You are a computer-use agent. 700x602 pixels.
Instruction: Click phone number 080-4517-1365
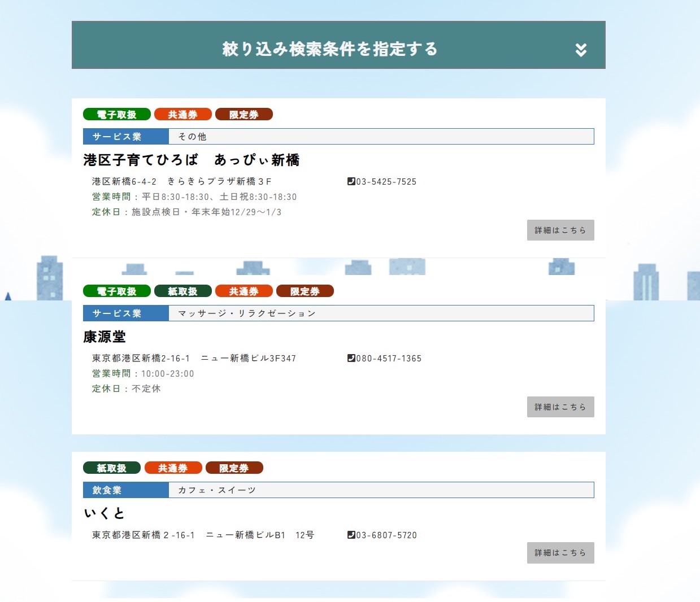pyautogui.click(x=389, y=359)
